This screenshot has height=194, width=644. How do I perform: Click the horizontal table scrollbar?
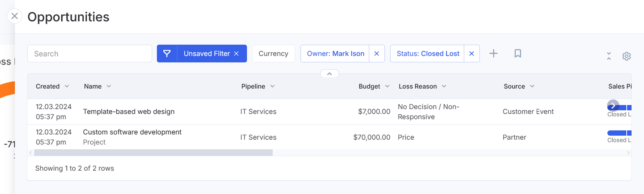tap(153, 153)
